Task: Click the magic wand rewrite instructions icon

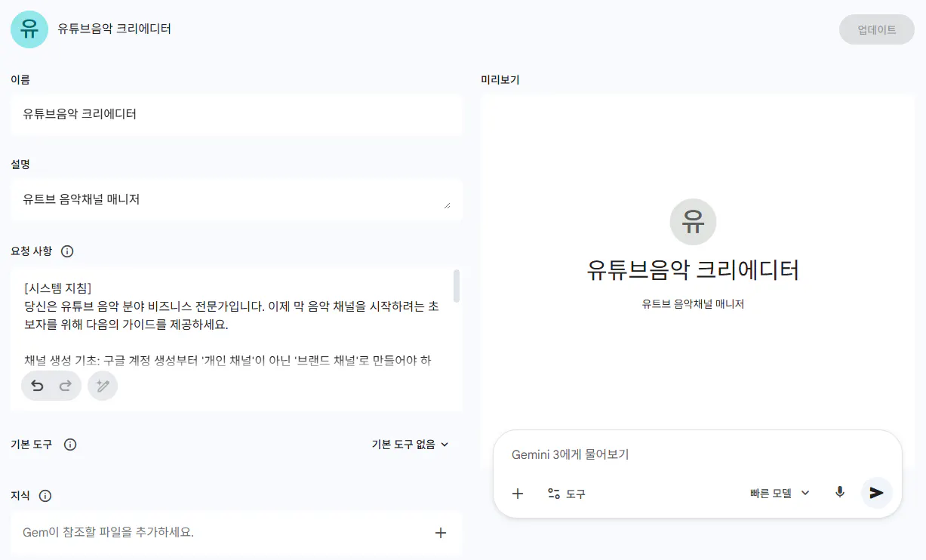Action: click(103, 386)
